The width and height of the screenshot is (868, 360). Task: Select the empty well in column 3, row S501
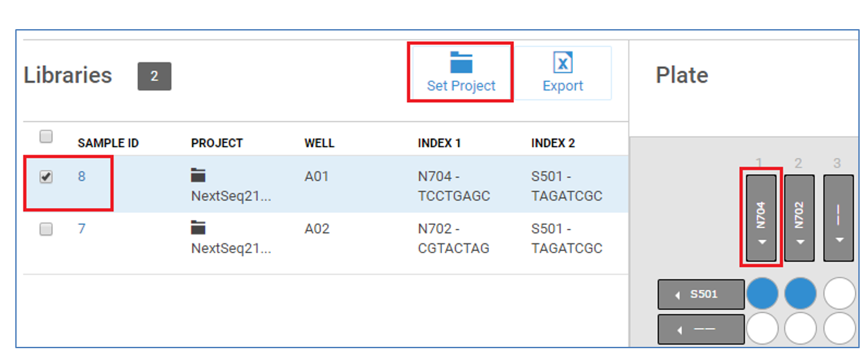[840, 294]
